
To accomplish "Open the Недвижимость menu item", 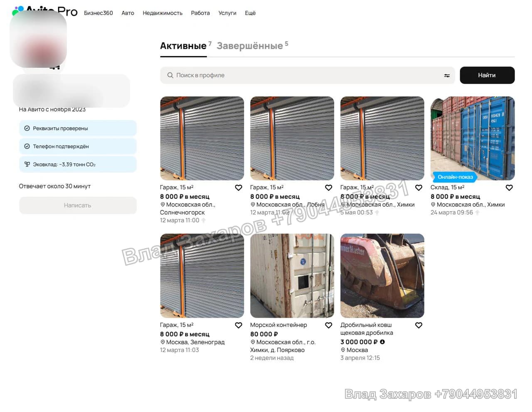I will coord(163,13).
